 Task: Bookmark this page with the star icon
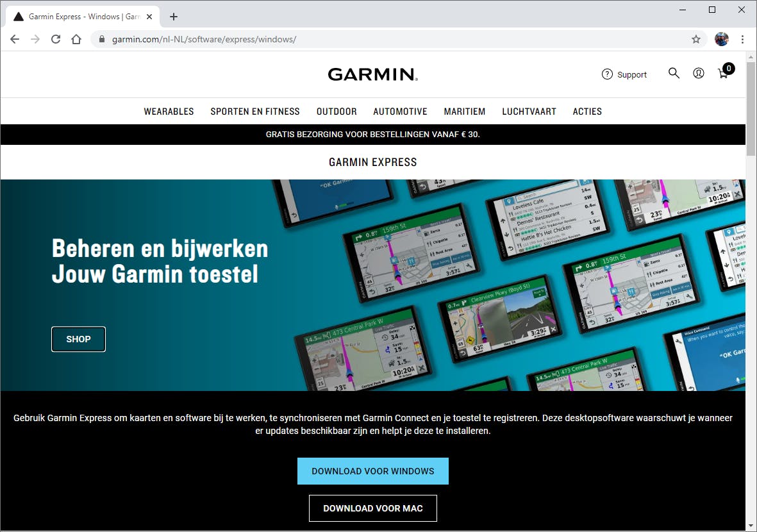(x=695, y=39)
